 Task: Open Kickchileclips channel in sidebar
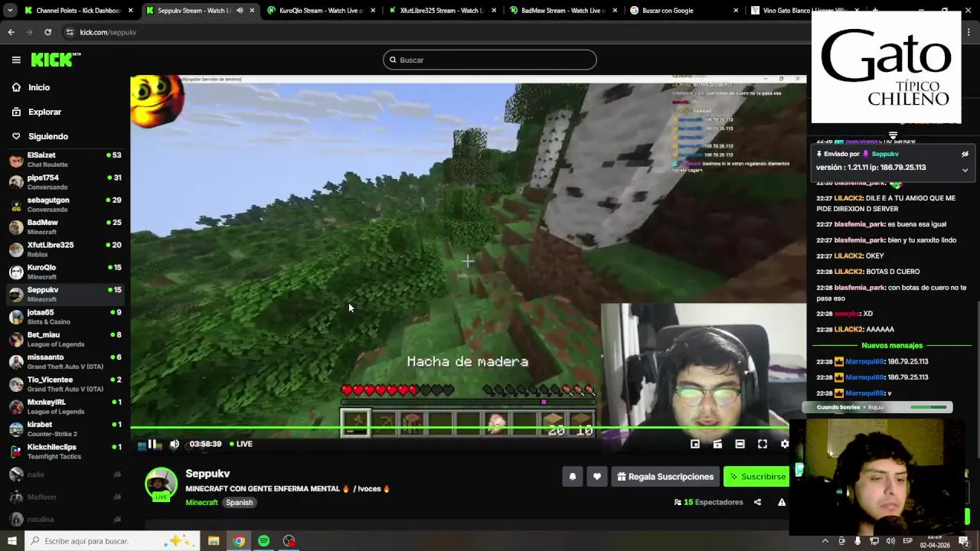[65, 452]
